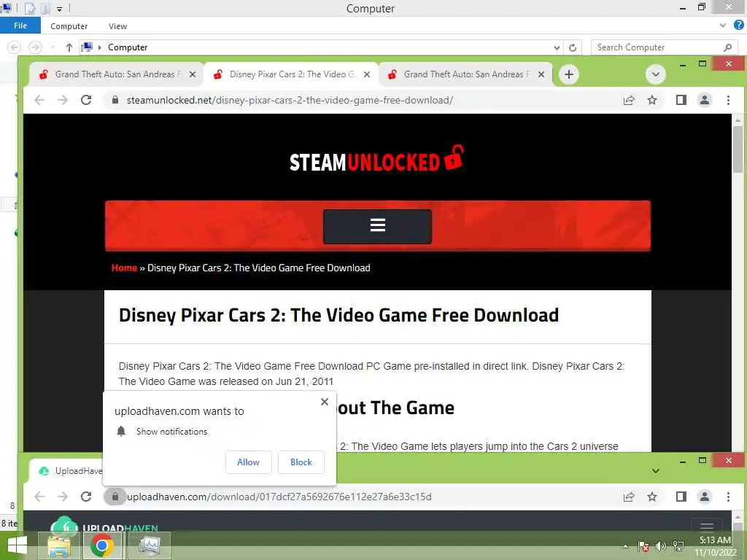
Task: Follow the Home breadcrumb link
Action: pyautogui.click(x=124, y=268)
